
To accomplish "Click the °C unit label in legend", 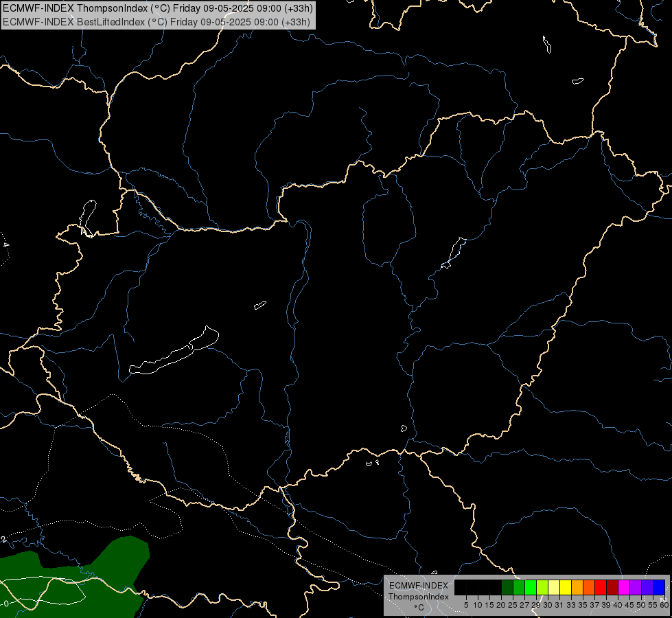I will click(x=419, y=608).
